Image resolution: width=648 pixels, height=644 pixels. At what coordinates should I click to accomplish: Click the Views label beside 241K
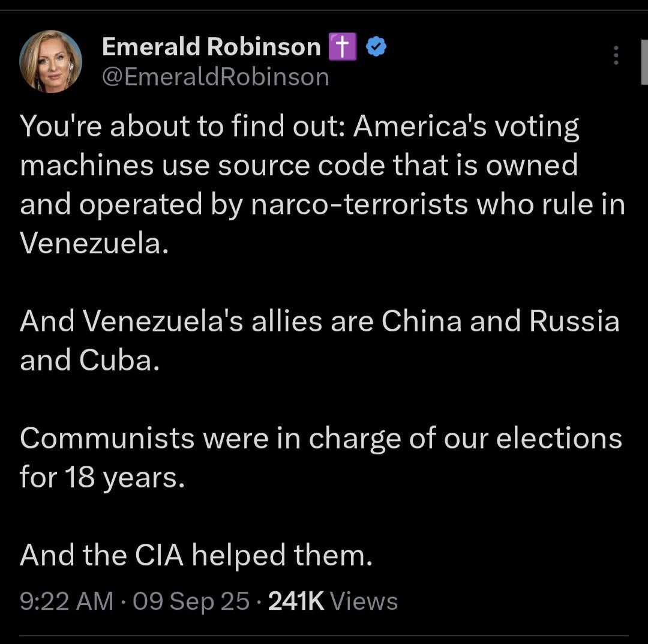click(364, 601)
